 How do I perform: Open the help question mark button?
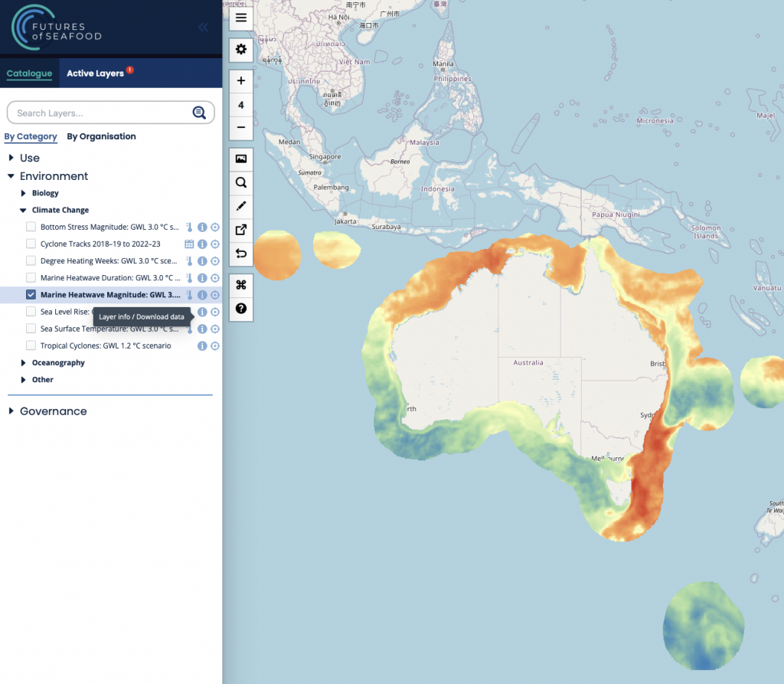click(x=241, y=309)
